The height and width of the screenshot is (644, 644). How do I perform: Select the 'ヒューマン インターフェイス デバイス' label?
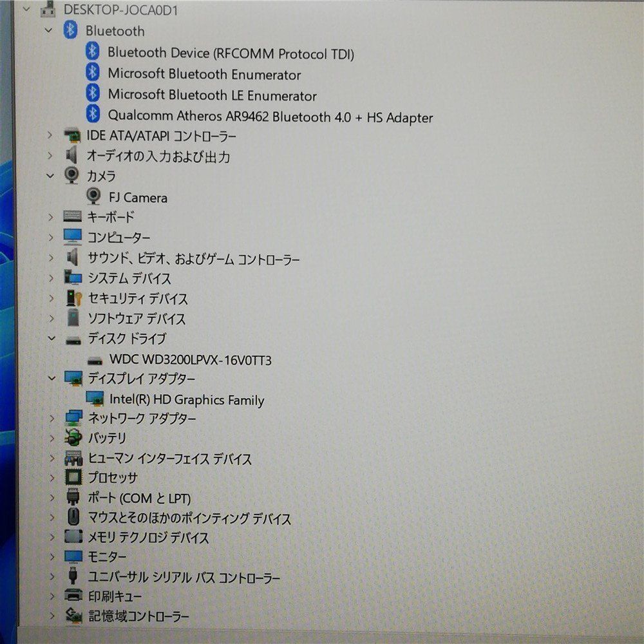click(170, 459)
